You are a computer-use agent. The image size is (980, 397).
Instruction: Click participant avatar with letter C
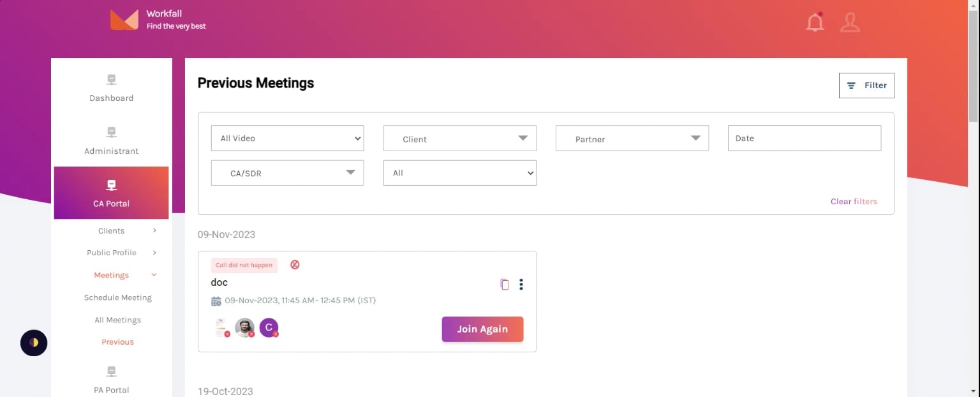(269, 327)
